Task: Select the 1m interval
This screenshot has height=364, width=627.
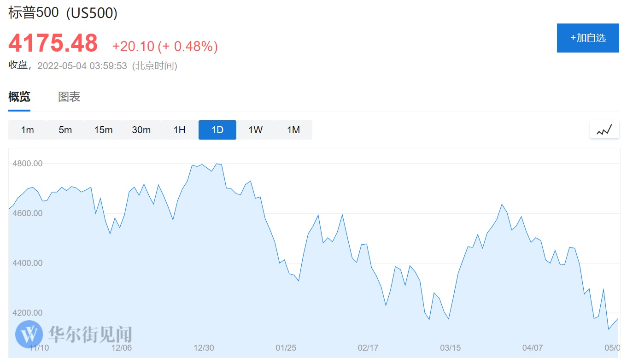Action: [x=27, y=130]
